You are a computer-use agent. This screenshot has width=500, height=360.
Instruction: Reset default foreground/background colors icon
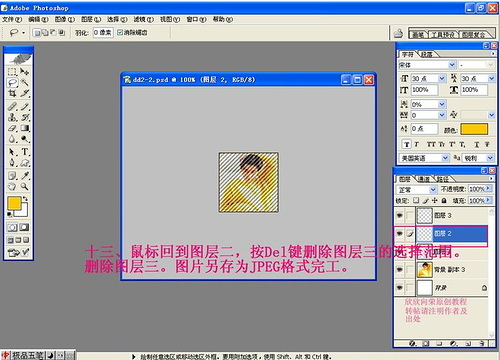point(10,214)
